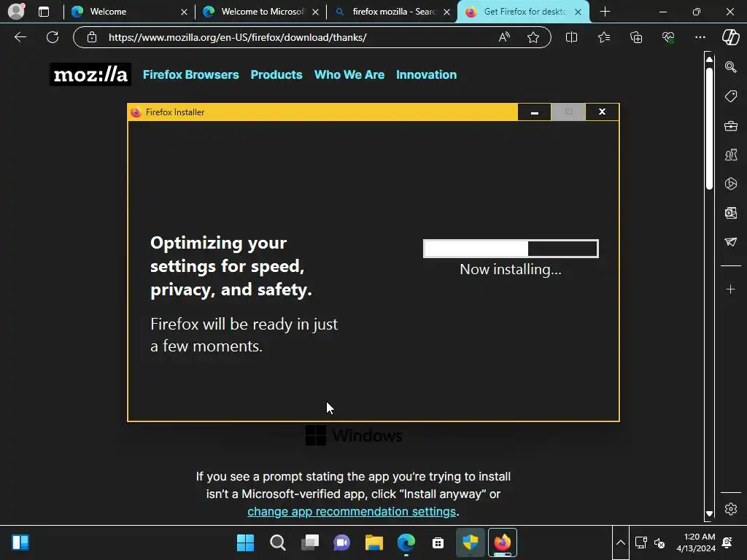
Task: Open taskbar Search
Action: (x=278, y=542)
